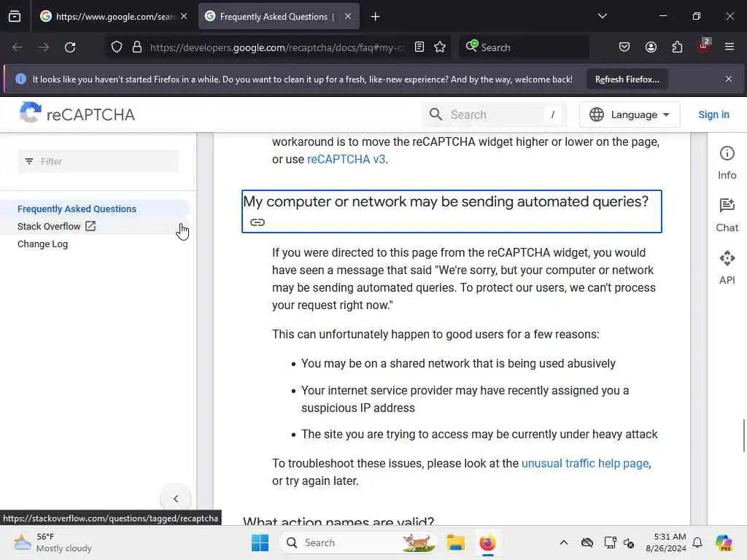Screen dimensions: 747x560
Task: Open Windows Start menu
Action: (260, 542)
